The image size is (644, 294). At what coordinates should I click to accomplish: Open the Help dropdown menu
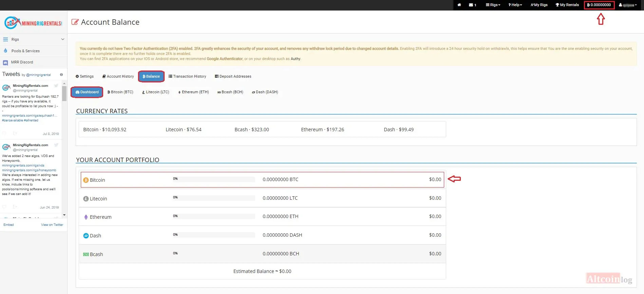(x=515, y=5)
